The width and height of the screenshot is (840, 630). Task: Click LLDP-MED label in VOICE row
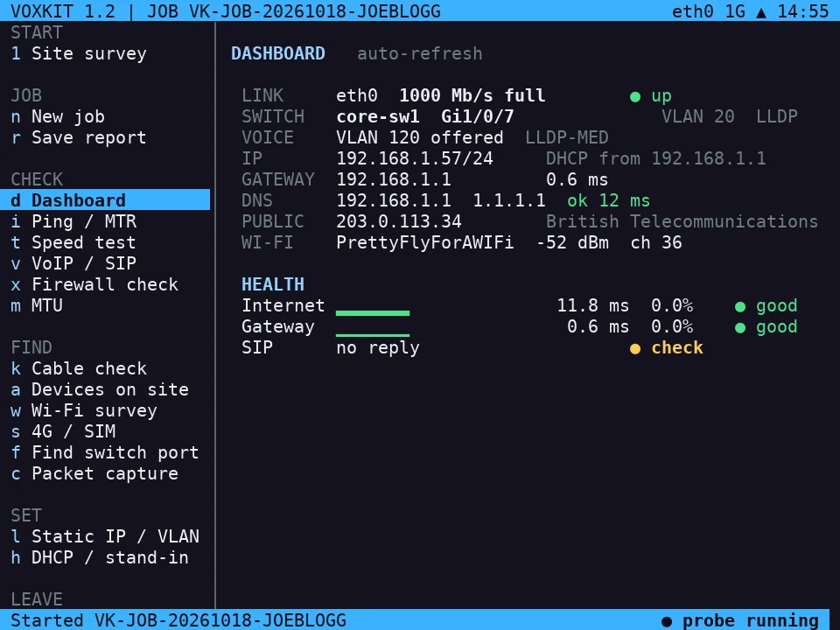tap(567, 137)
